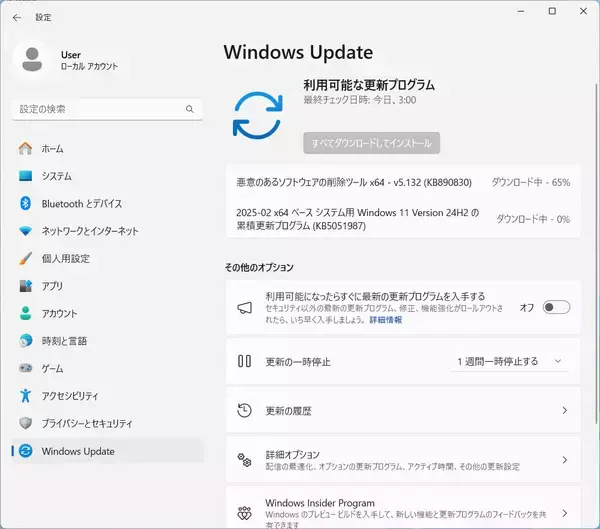Screen dimensions: 600x529
Task: Click the Windows Insider Program title
Action: pos(320,503)
